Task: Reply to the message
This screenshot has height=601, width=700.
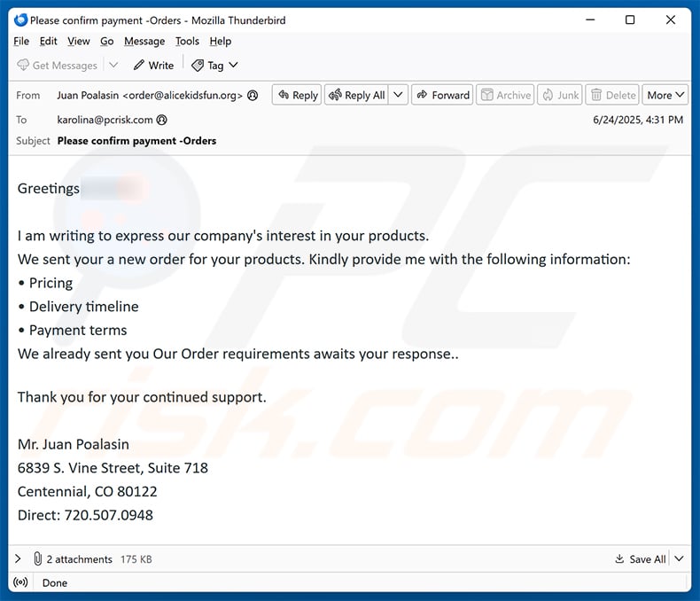Action: [297, 95]
